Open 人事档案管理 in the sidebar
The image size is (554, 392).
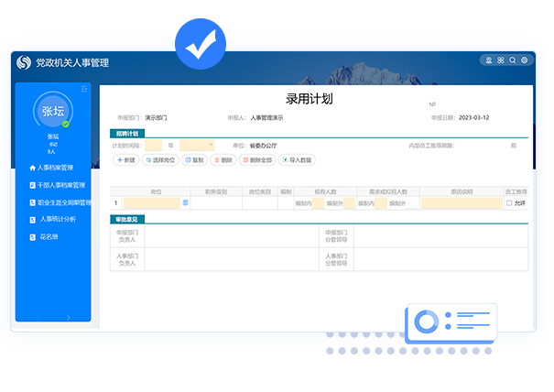pyautogui.click(x=51, y=168)
